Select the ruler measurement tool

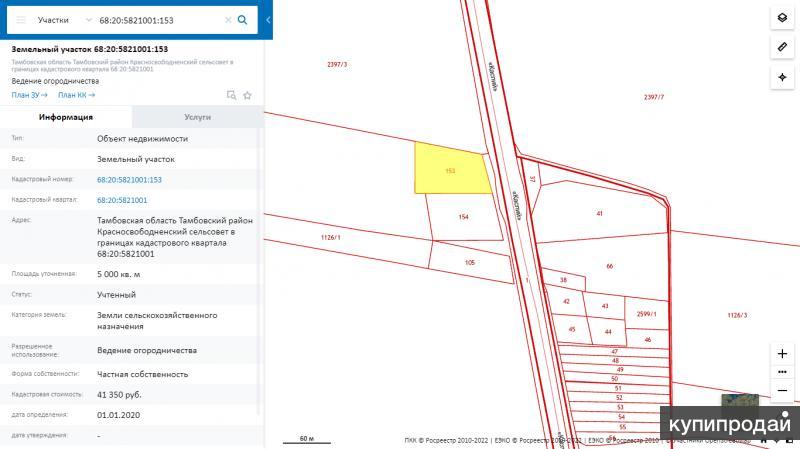point(781,48)
